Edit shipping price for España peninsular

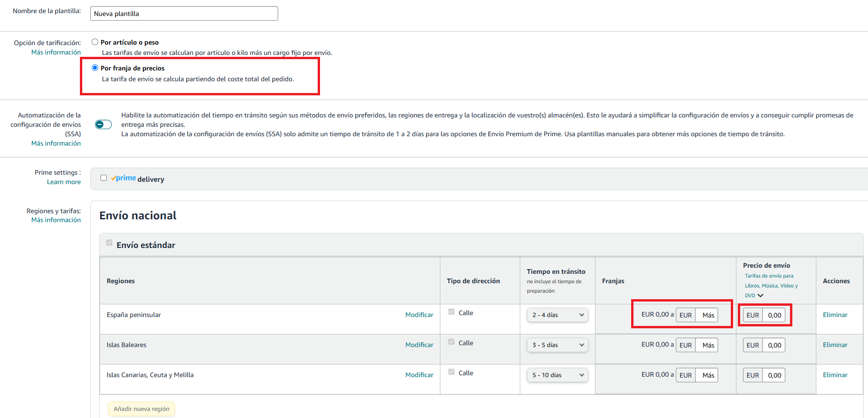(774, 315)
